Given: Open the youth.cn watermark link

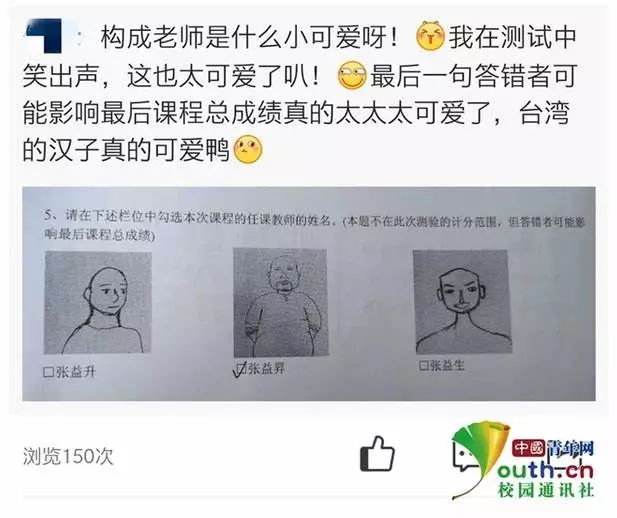Looking at the screenshot, I should point(545,470).
